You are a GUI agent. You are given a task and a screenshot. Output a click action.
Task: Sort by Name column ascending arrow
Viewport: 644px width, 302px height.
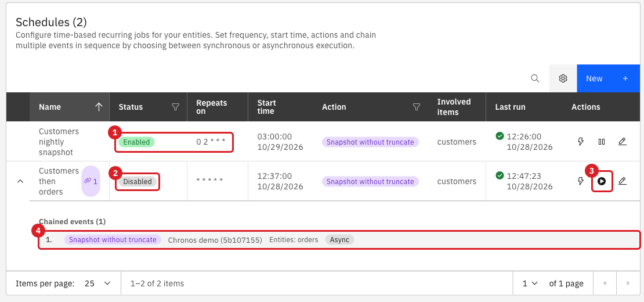(99, 107)
